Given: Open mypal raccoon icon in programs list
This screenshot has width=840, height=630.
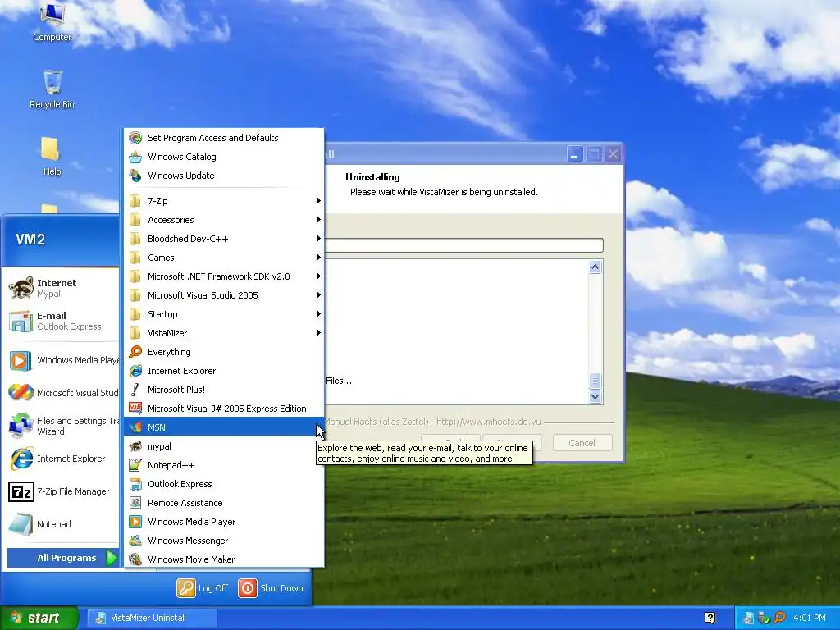Looking at the screenshot, I should 135,446.
